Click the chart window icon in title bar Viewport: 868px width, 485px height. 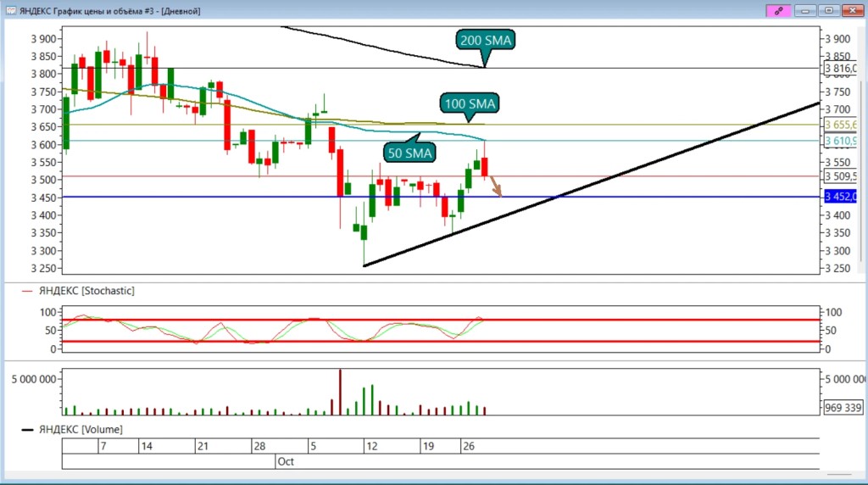10,10
